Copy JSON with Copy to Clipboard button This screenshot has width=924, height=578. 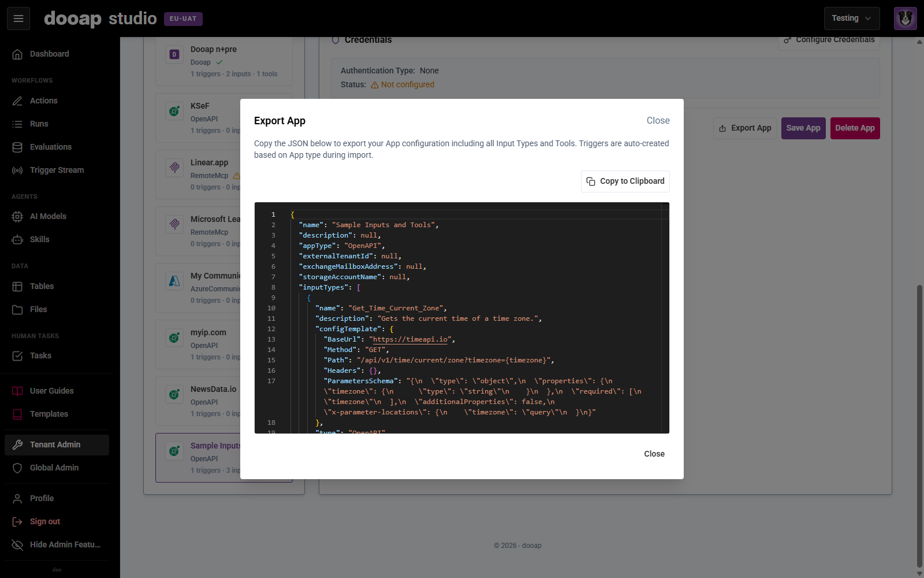[625, 181]
